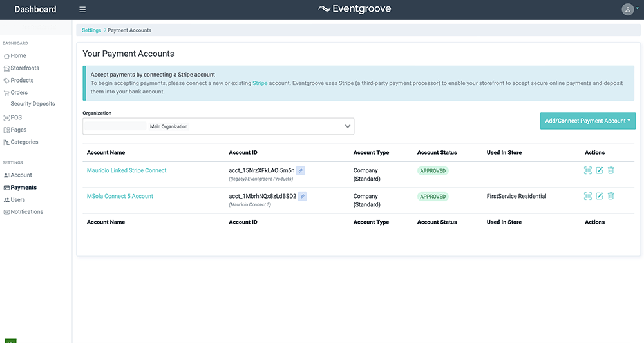The image size is (644, 343).
Task: Delete the Mauricio Linked Stripe Connect account
Action: pyautogui.click(x=611, y=170)
